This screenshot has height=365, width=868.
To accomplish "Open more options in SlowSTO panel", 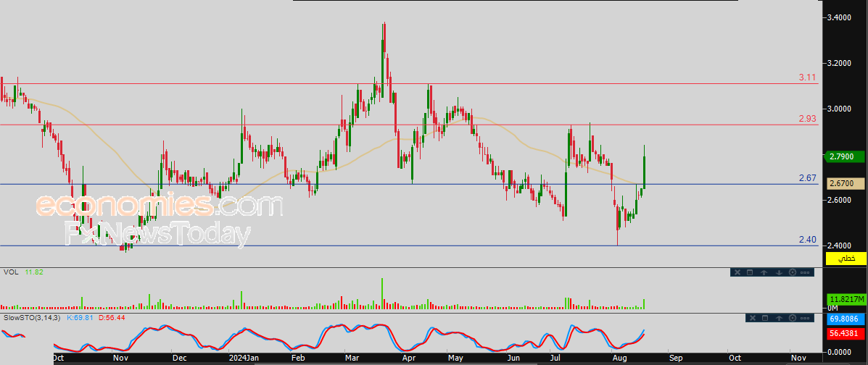I will pyautogui.click(x=805, y=318).
